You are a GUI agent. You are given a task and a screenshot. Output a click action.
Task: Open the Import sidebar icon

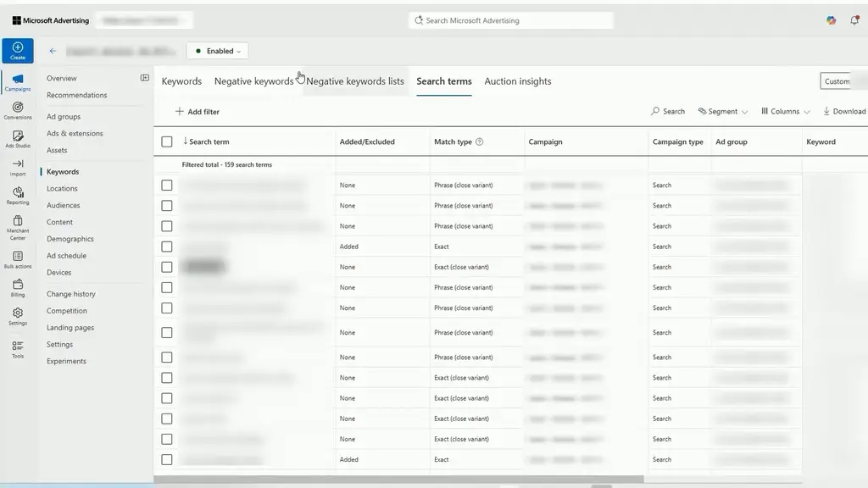pyautogui.click(x=18, y=167)
